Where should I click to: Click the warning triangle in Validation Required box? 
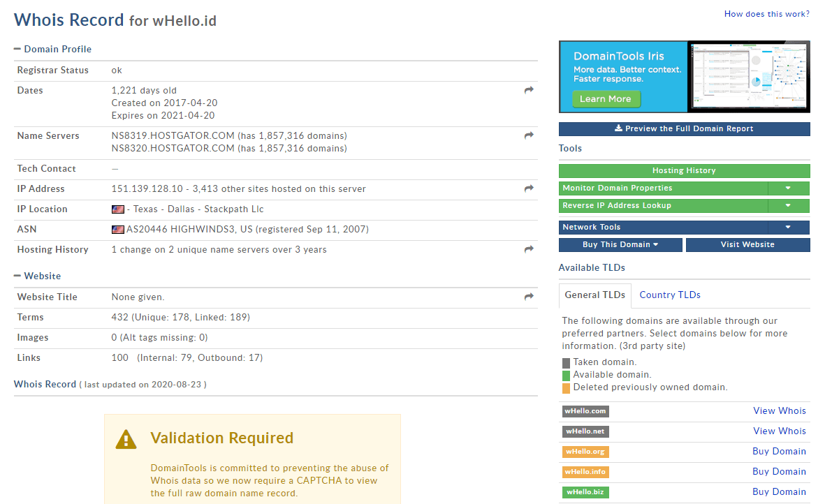pos(126,438)
